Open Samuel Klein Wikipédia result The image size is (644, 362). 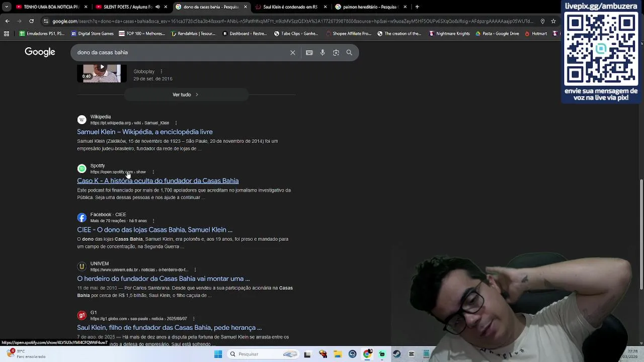pyautogui.click(x=145, y=132)
